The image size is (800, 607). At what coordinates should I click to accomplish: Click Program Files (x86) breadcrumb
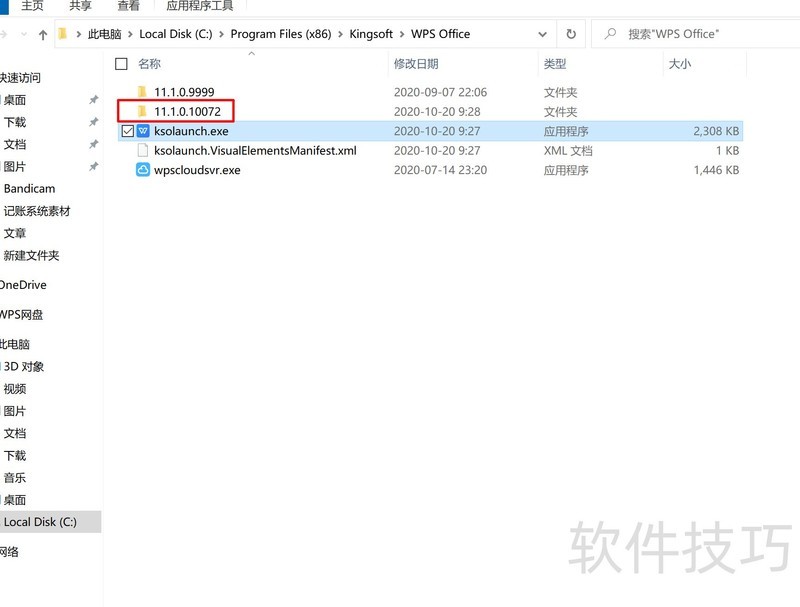click(281, 34)
